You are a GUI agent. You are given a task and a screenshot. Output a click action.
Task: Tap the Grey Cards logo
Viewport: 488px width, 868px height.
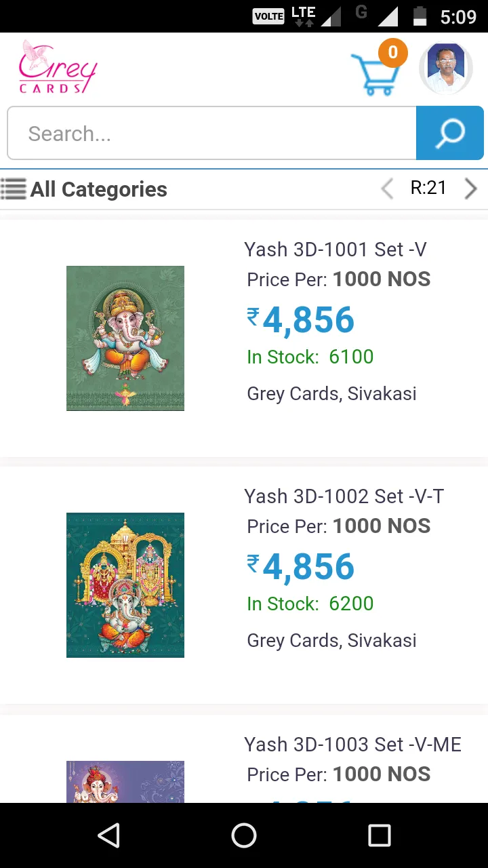pyautogui.click(x=58, y=67)
